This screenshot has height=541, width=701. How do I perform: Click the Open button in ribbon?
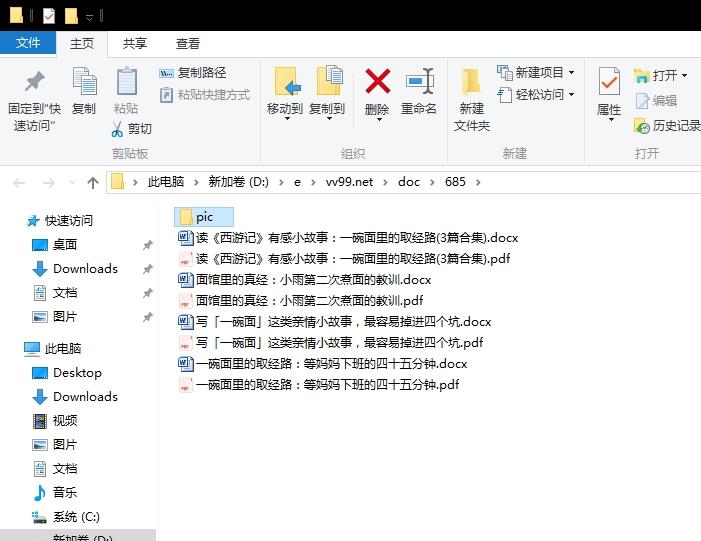[x=660, y=76]
